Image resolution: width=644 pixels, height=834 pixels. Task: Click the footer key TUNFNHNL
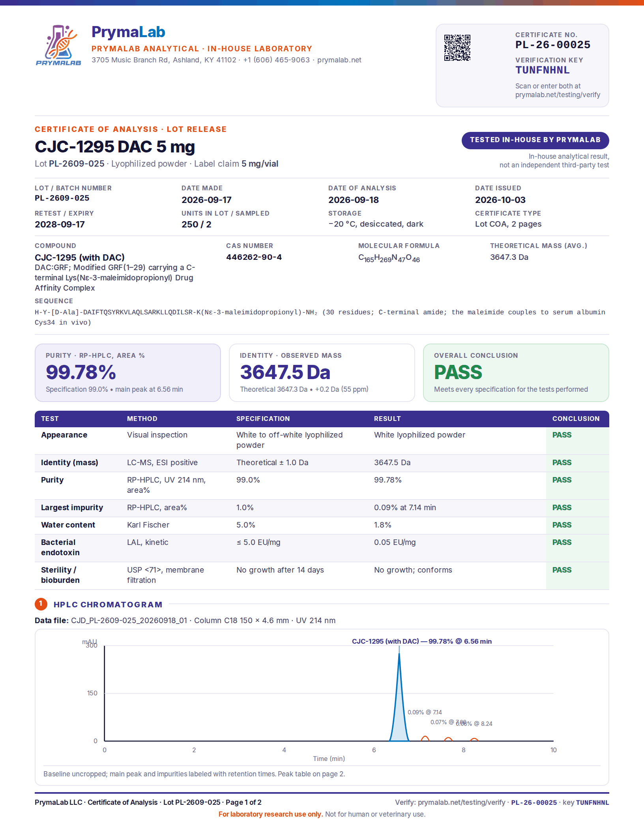pyautogui.click(x=592, y=802)
